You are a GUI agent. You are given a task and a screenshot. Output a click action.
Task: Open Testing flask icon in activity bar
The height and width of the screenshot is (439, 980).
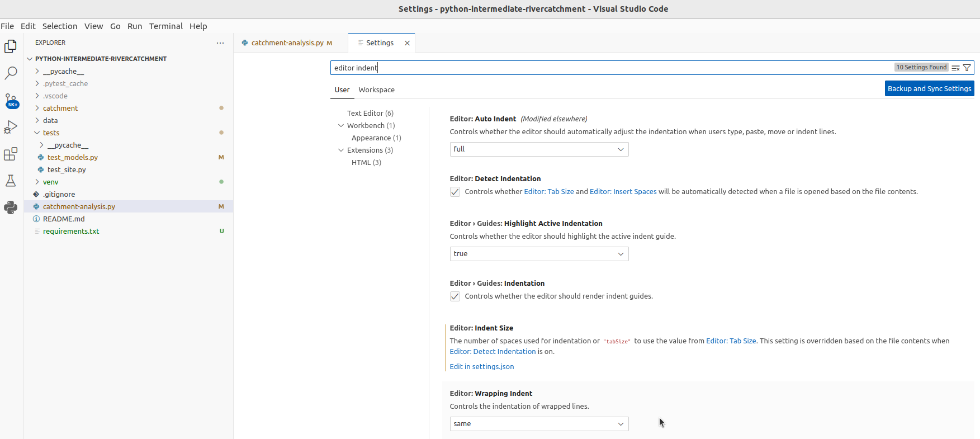coord(11,181)
